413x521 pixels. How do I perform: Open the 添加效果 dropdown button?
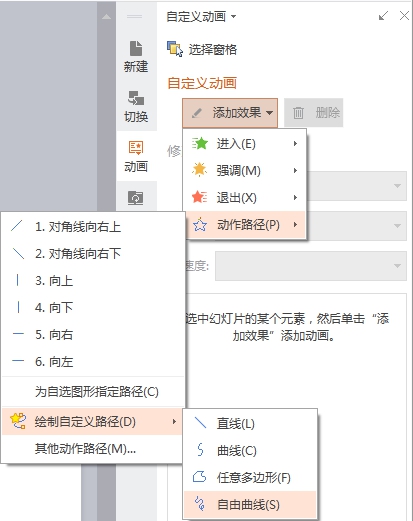tap(230, 113)
